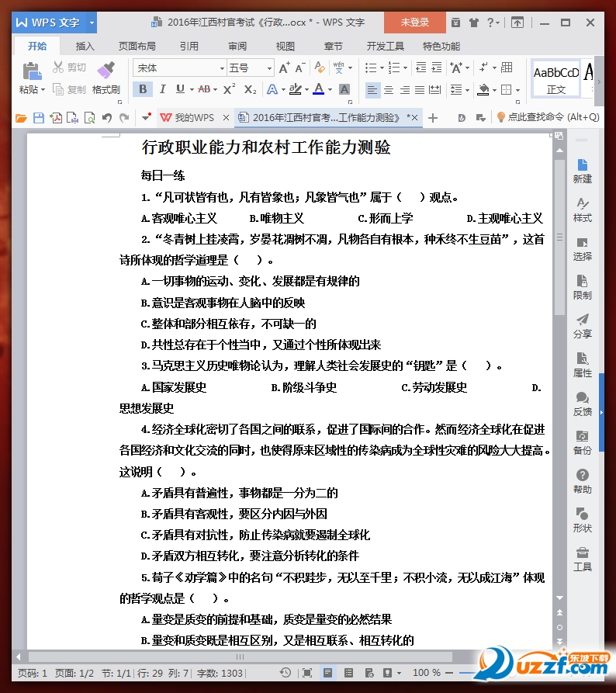Image resolution: width=616 pixels, height=693 pixels.
Task: Click the increase indent icon
Action: coord(437,68)
